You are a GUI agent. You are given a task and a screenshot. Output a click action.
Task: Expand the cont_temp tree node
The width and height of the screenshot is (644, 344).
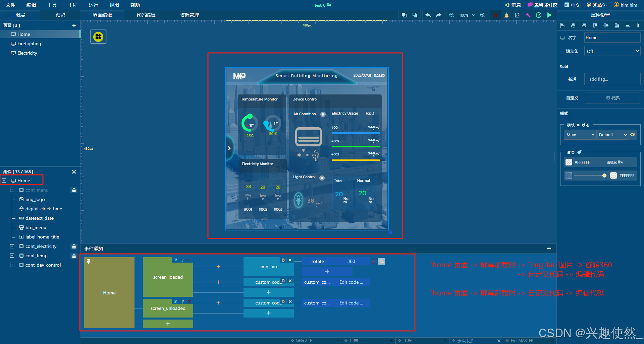(12, 256)
